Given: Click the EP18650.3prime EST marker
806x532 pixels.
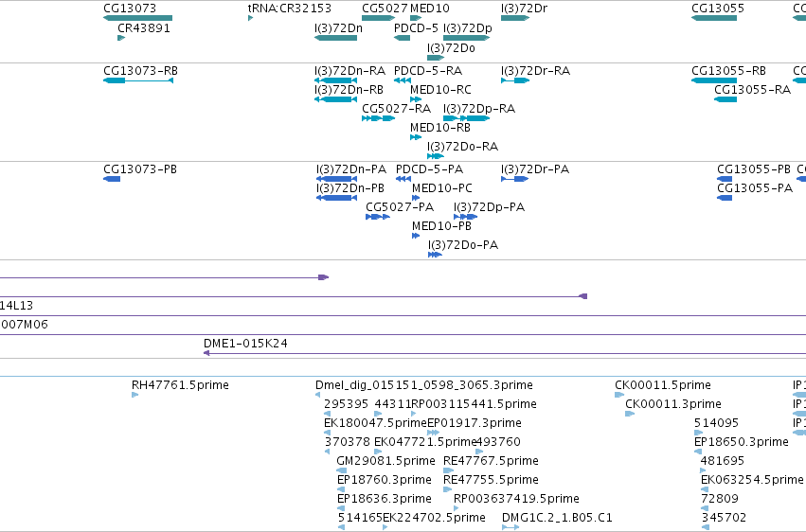Looking at the screenshot, I should tap(698, 452).
